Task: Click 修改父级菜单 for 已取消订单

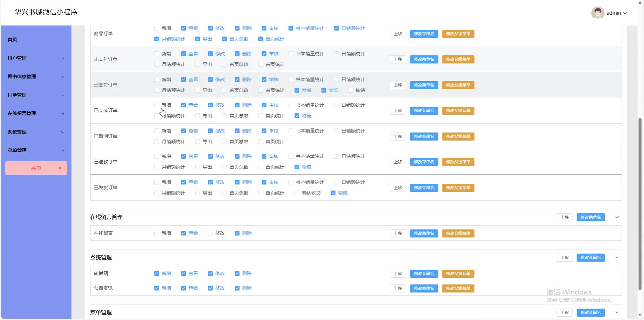Action: [458, 137]
